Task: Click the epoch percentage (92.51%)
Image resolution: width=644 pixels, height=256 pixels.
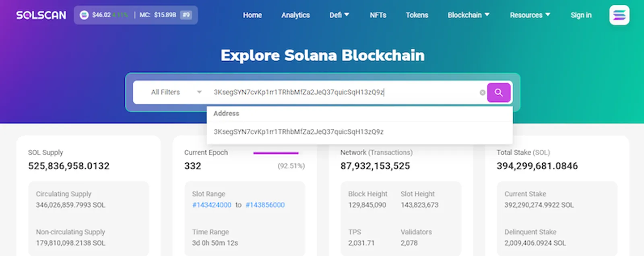Action: coord(291,166)
